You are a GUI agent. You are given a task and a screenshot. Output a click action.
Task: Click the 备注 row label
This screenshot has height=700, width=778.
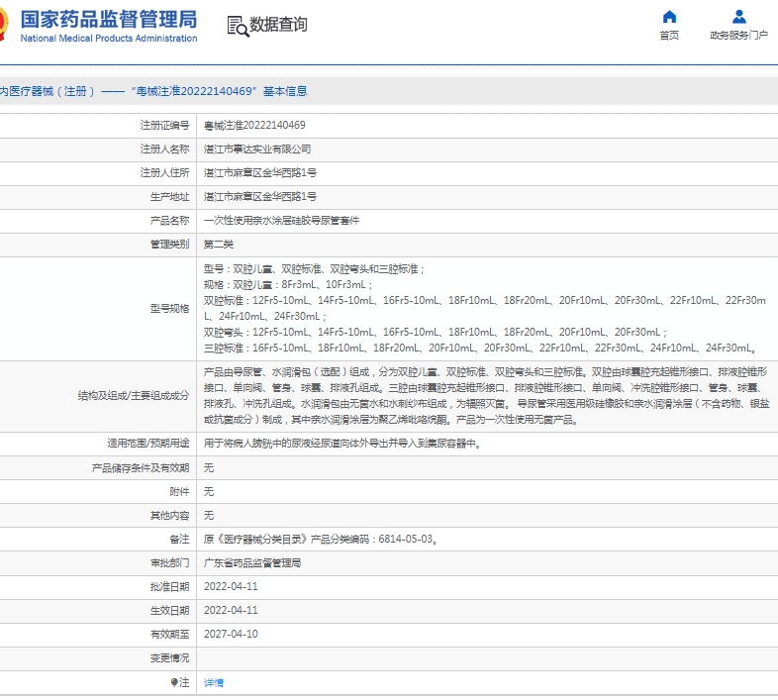[x=179, y=540]
